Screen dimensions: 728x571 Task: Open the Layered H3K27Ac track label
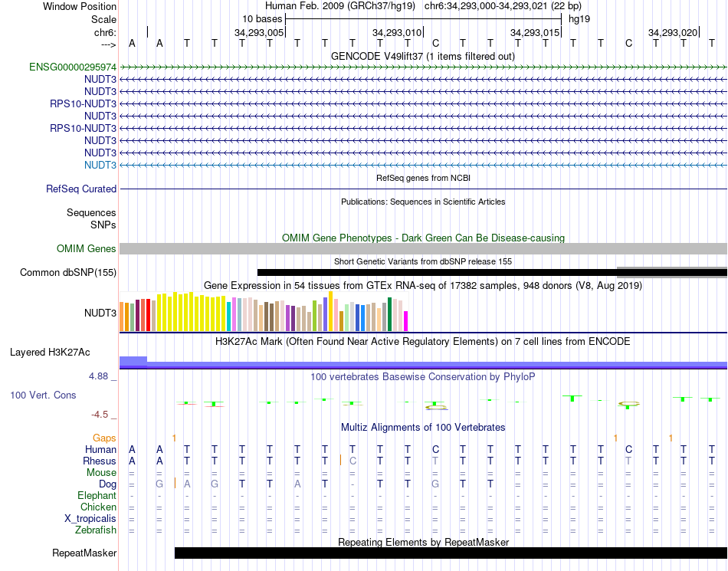[50, 353]
